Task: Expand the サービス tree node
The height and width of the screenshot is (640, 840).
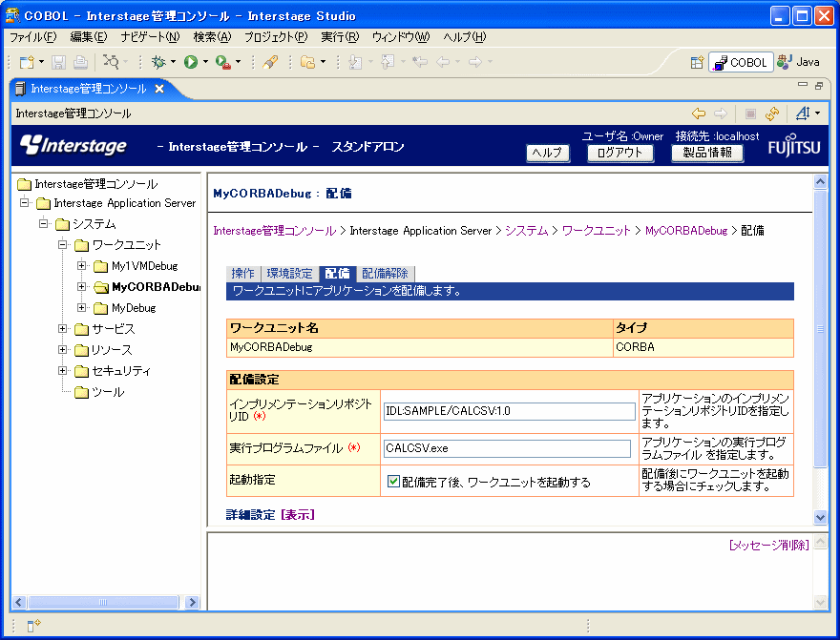Action: click(63, 328)
